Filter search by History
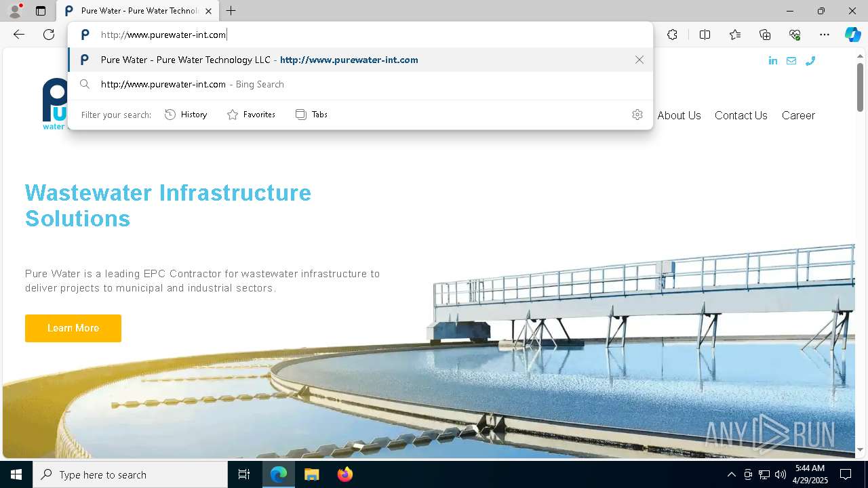The width and height of the screenshot is (868, 488). [x=186, y=115]
